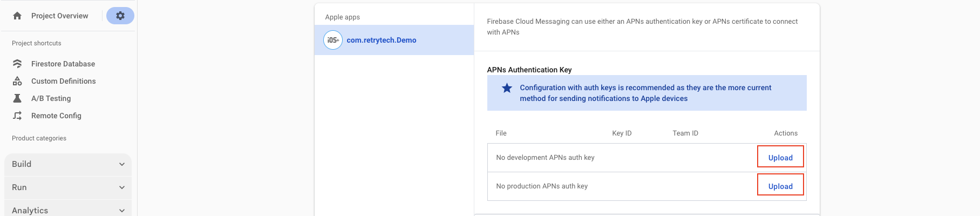The width and height of the screenshot is (980, 216).
Task: Select com.retrytech.Demo Apple app
Action: coord(381,40)
